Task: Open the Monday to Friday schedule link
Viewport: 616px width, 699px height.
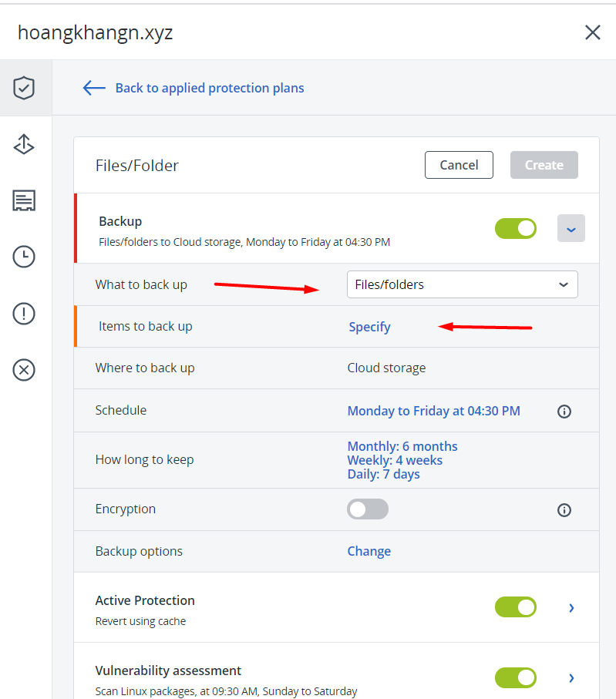Action: (433, 411)
